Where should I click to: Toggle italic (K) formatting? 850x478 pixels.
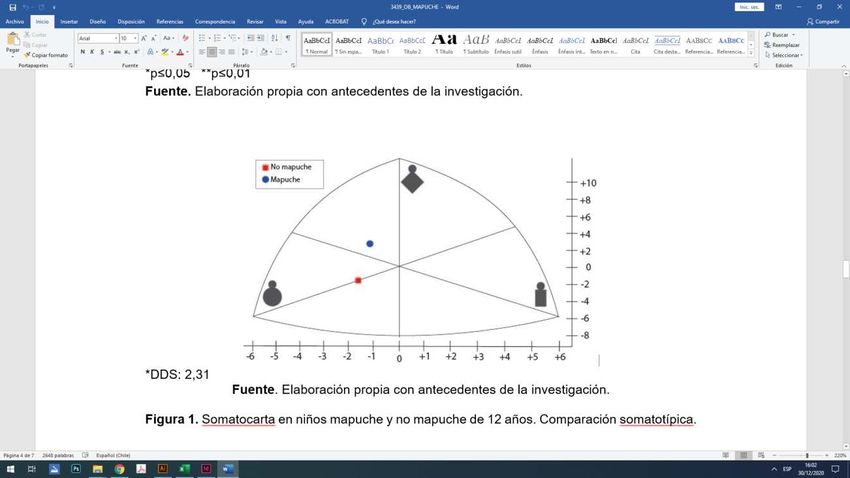(92, 52)
